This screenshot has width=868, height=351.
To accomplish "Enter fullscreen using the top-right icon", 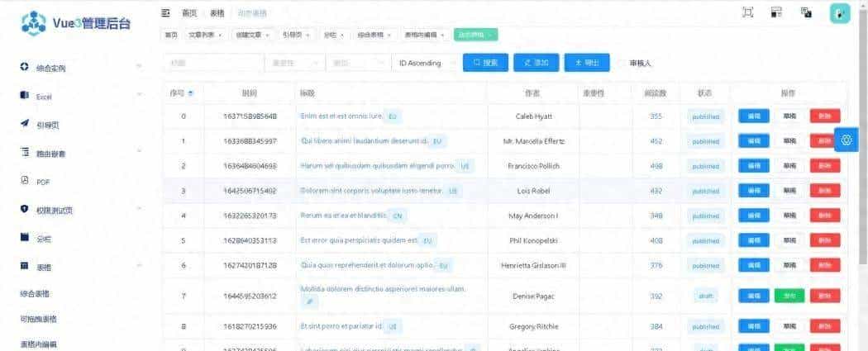I will tap(748, 12).
